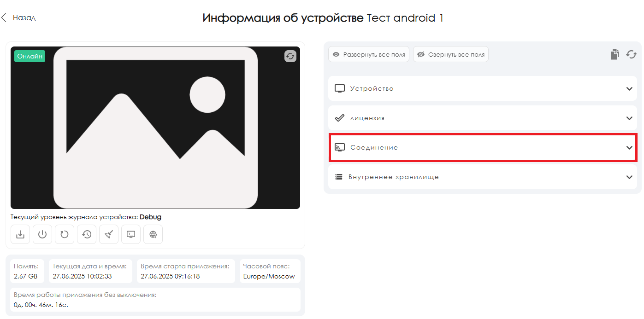The width and height of the screenshot is (644, 319).
Task: Open the clock-with-arrow history icon
Action: click(x=87, y=234)
